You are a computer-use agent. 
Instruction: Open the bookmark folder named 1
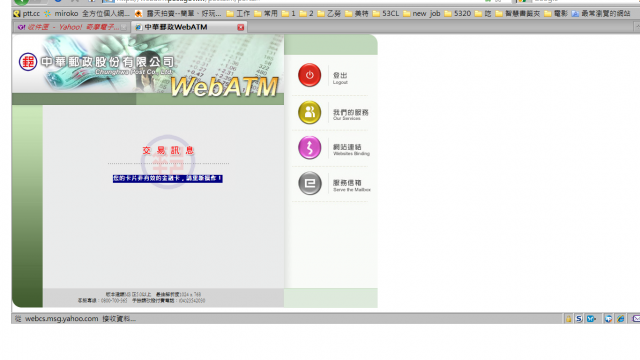pyautogui.click(x=289, y=13)
